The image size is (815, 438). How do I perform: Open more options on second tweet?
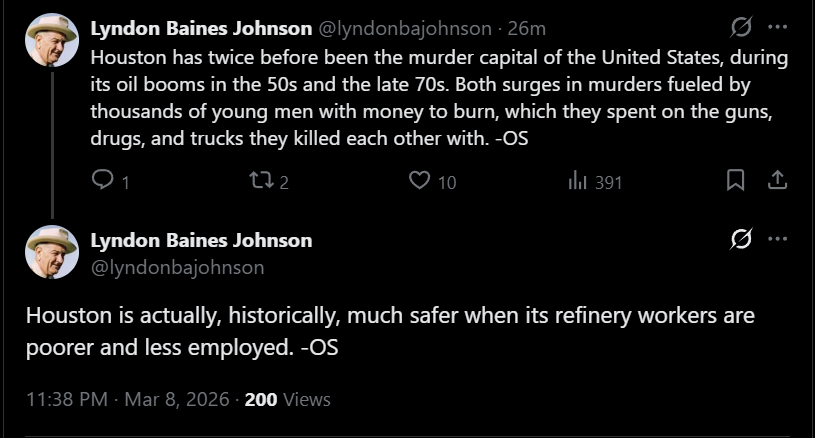[x=777, y=239]
